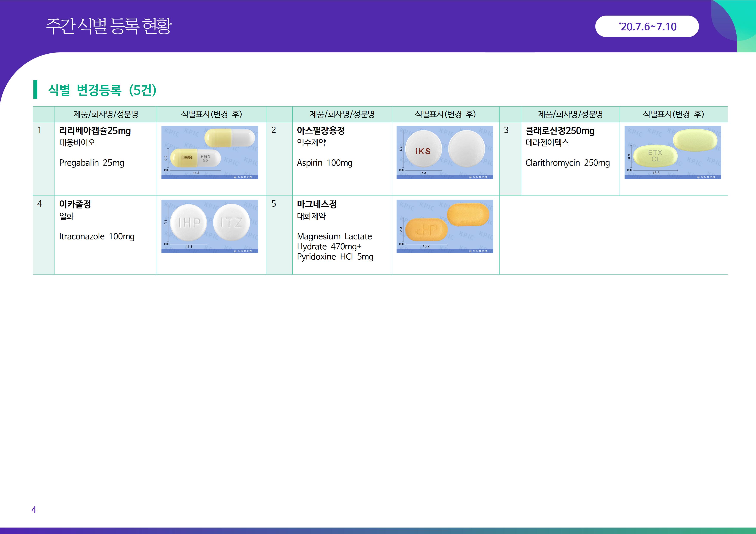Click the 주간 식별 등록 현황 title
The image size is (756, 534).
pos(108,26)
